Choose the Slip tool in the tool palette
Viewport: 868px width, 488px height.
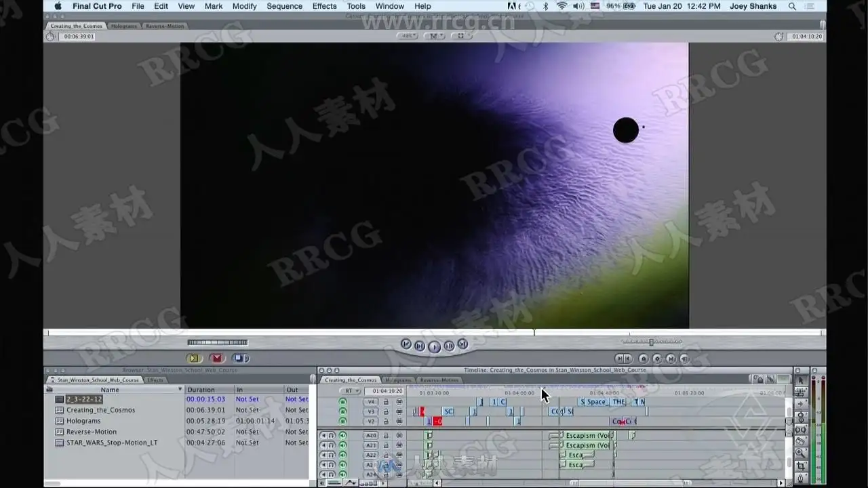[x=800, y=429]
